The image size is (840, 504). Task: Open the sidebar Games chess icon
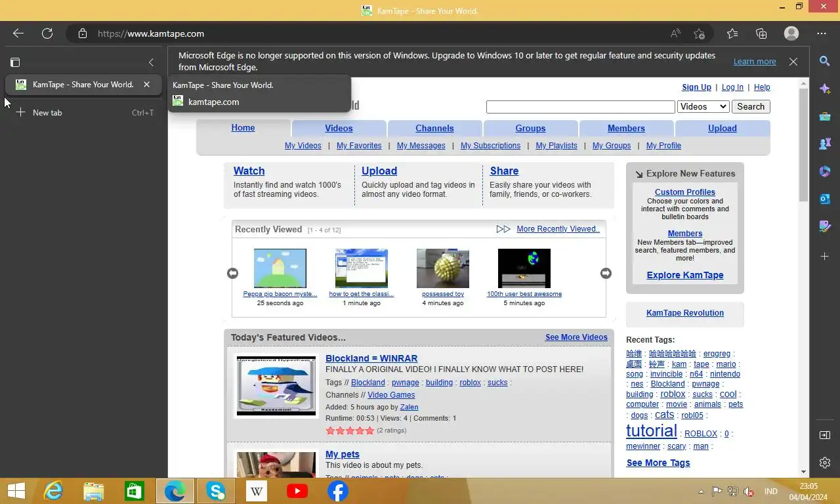pyautogui.click(x=825, y=144)
